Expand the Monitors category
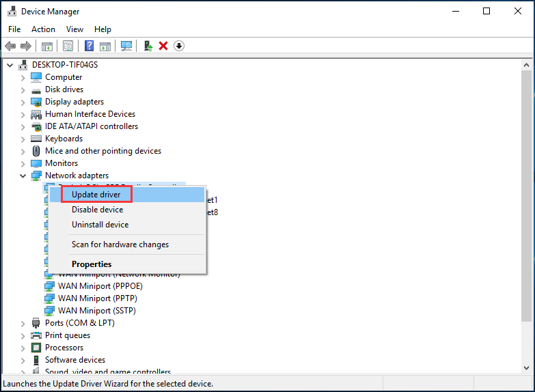The image size is (535, 392). coord(23,164)
